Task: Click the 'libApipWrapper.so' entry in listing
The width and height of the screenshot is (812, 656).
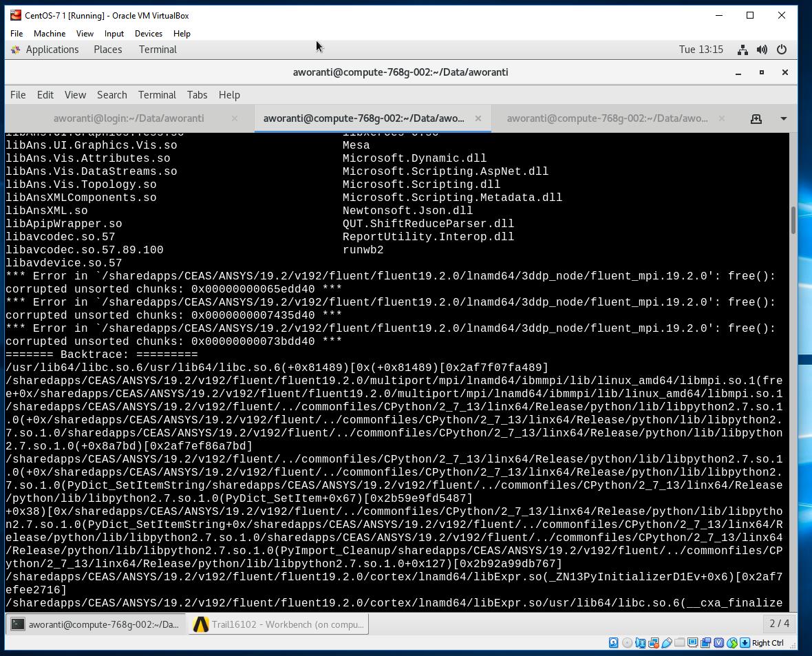Action: (64, 224)
